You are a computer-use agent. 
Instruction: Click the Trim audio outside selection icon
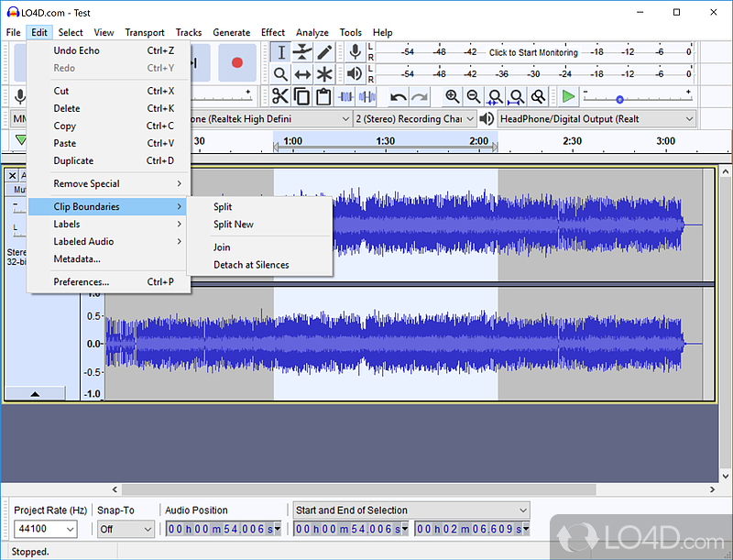346,97
